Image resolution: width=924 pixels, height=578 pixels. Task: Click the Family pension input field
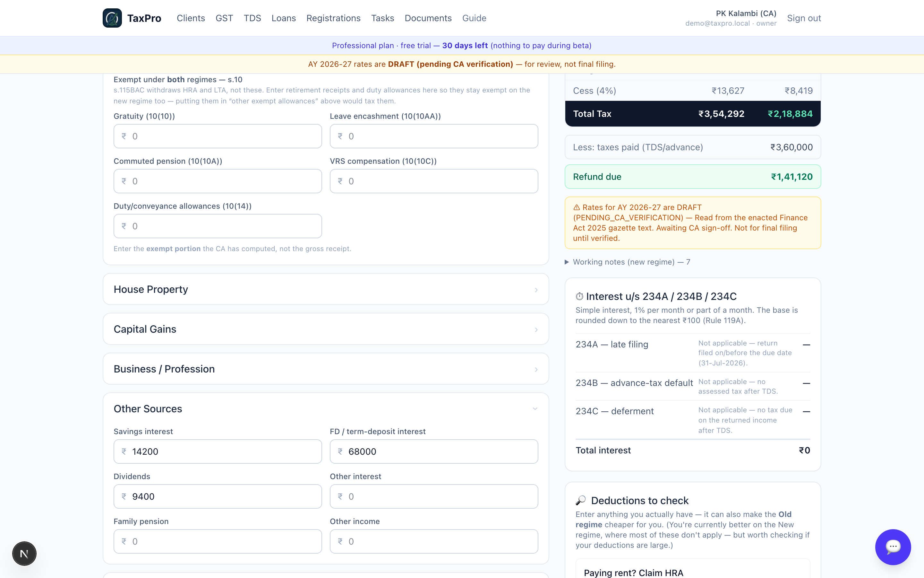[218, 541]
